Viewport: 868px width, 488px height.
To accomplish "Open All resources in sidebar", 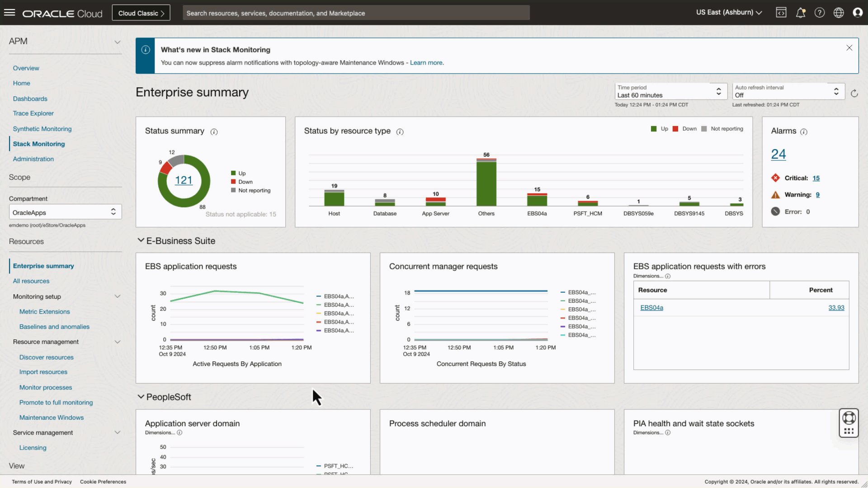I will tap(31, 281).
